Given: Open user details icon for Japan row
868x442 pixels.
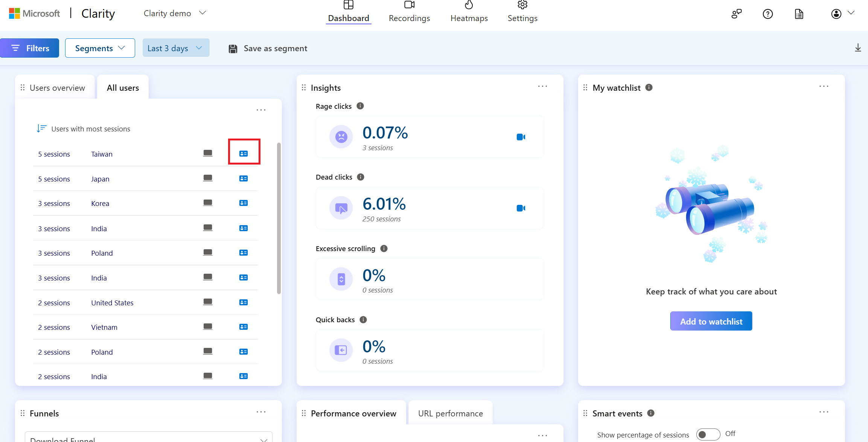Looking at the screenshot, I should (244, 178).
